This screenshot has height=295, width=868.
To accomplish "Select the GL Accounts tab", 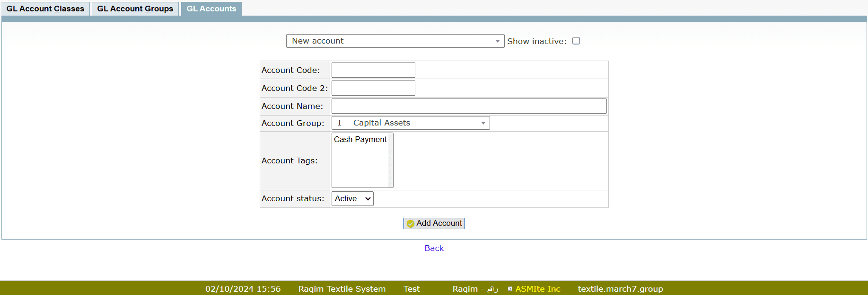I will 211,9.
